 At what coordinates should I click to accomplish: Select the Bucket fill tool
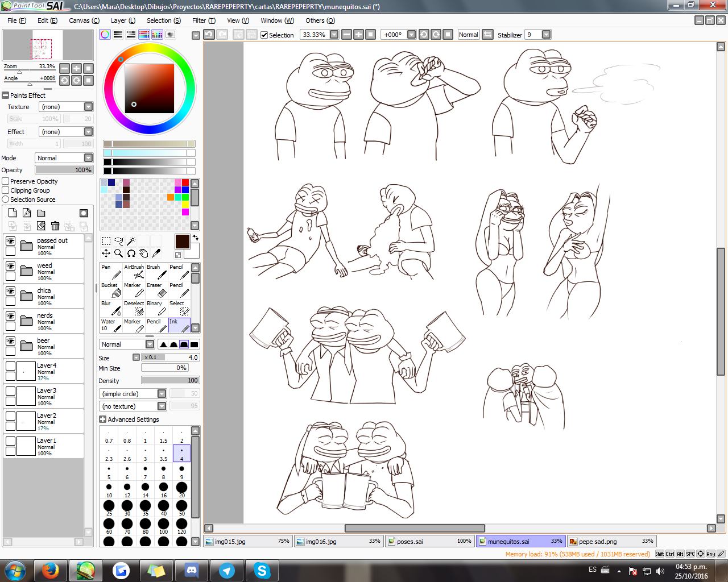111,290
